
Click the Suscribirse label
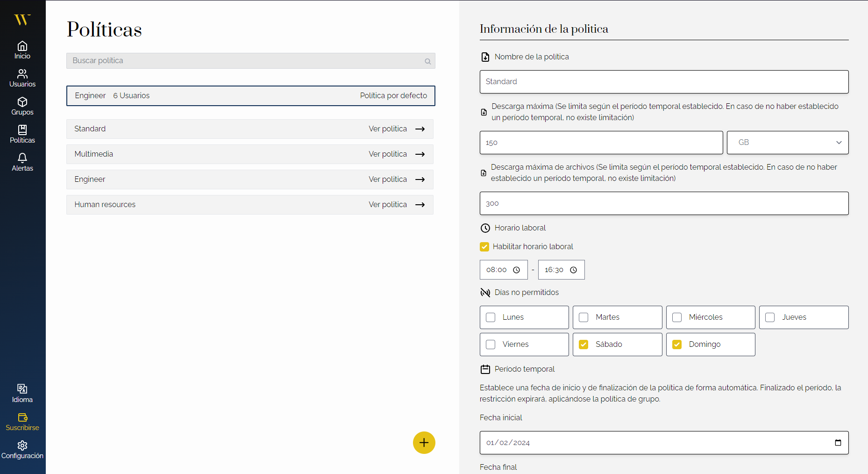[x=22, y=428]
